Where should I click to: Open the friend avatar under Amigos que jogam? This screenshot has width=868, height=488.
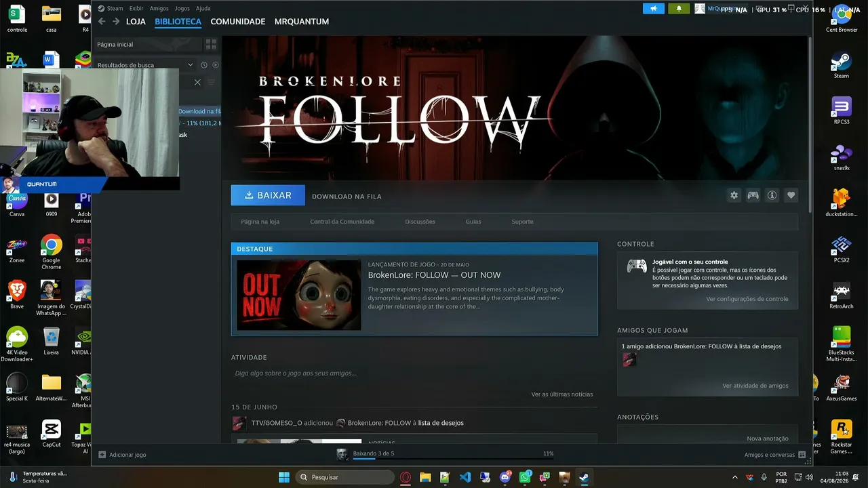629,360
